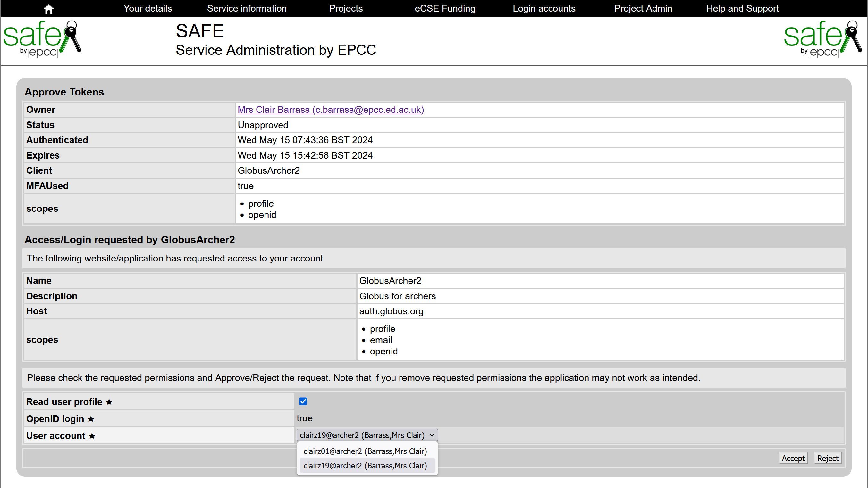
Task: Click the email scope in requested scopes
Action: tap(381, 340)
